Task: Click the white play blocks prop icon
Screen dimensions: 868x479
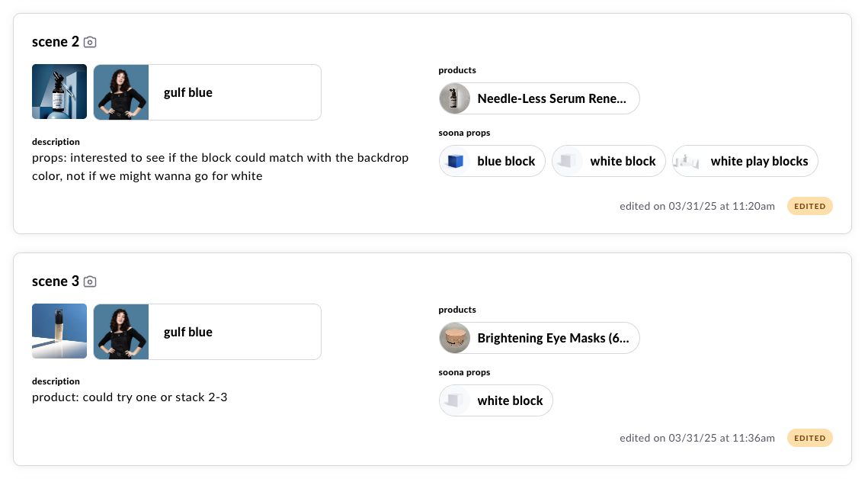Action: point(688,161)
